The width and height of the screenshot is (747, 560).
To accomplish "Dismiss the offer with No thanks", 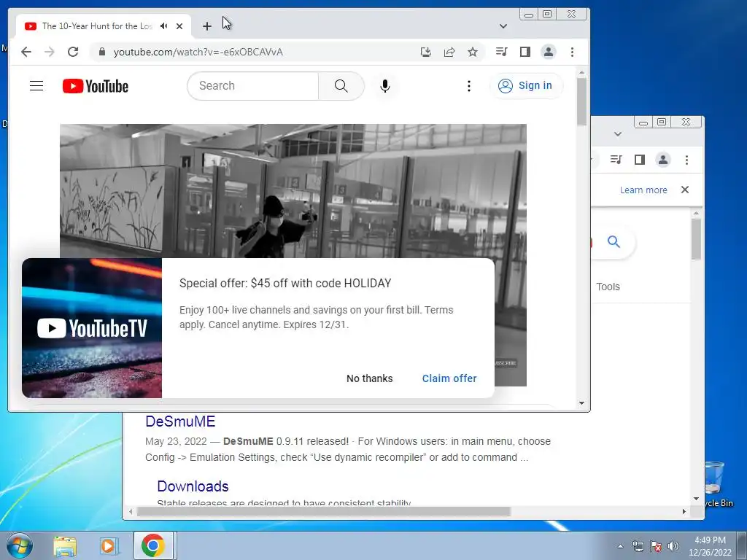I will tap(370, 378).
